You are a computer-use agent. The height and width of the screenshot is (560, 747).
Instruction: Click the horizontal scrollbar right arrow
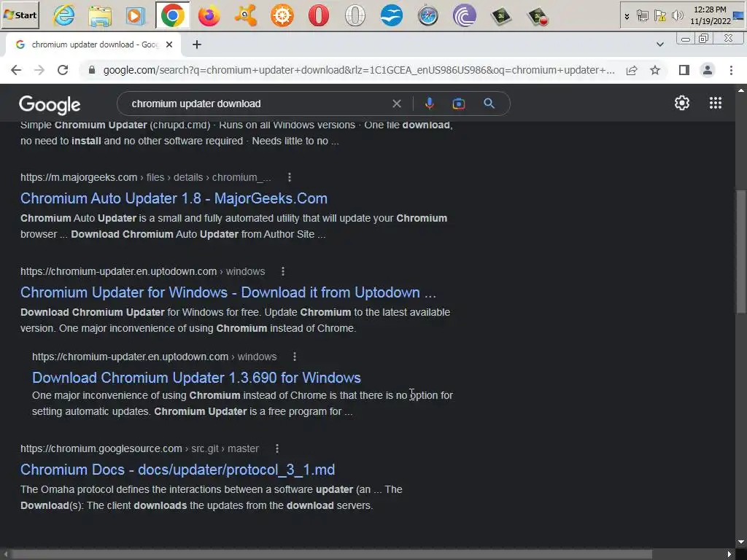[729, 554]
